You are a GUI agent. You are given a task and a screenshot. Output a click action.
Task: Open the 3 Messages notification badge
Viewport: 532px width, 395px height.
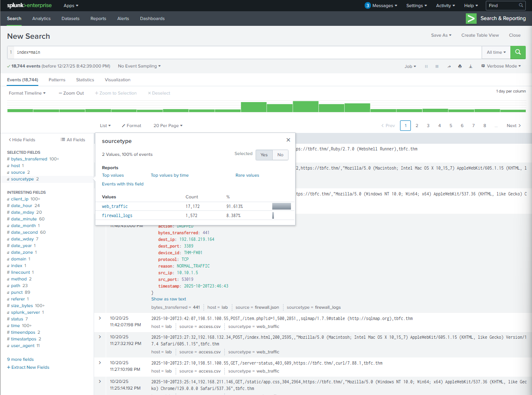click(x=380, y=5)
